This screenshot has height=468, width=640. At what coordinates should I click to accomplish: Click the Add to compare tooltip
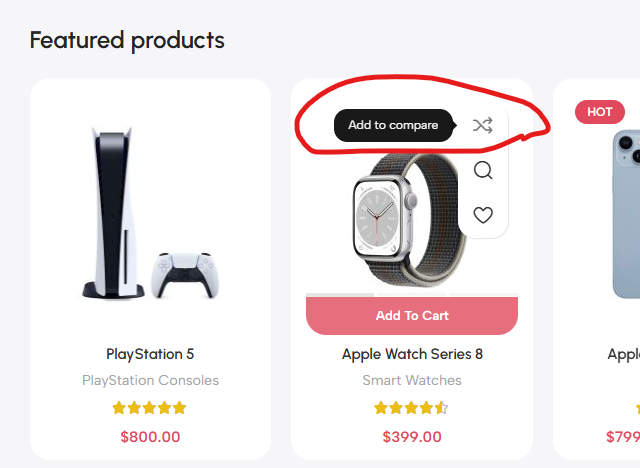(x=393, y=125)
